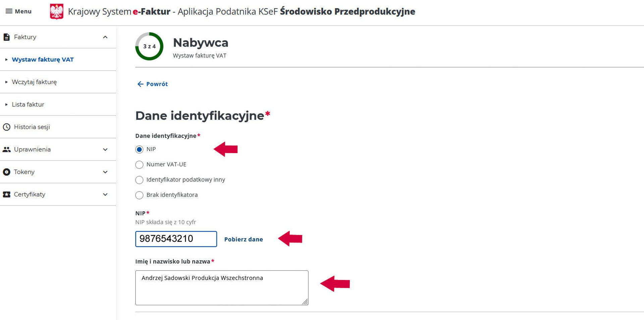Image resolution: width=644 pixels, height=320 pixels.
Task: Click the Pobierz dane link
Action: pos(244,239)
